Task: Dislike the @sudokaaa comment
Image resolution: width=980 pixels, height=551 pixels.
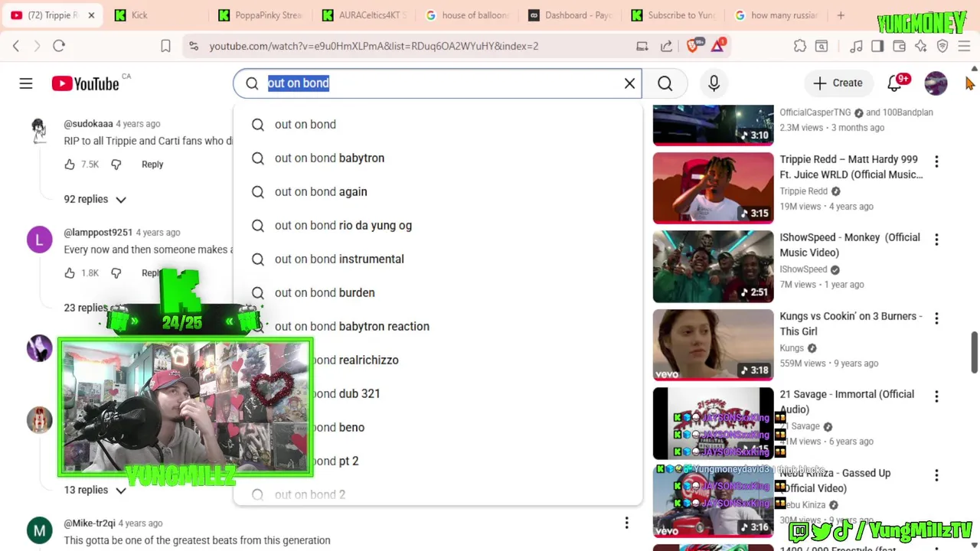Action: [116, 165]
